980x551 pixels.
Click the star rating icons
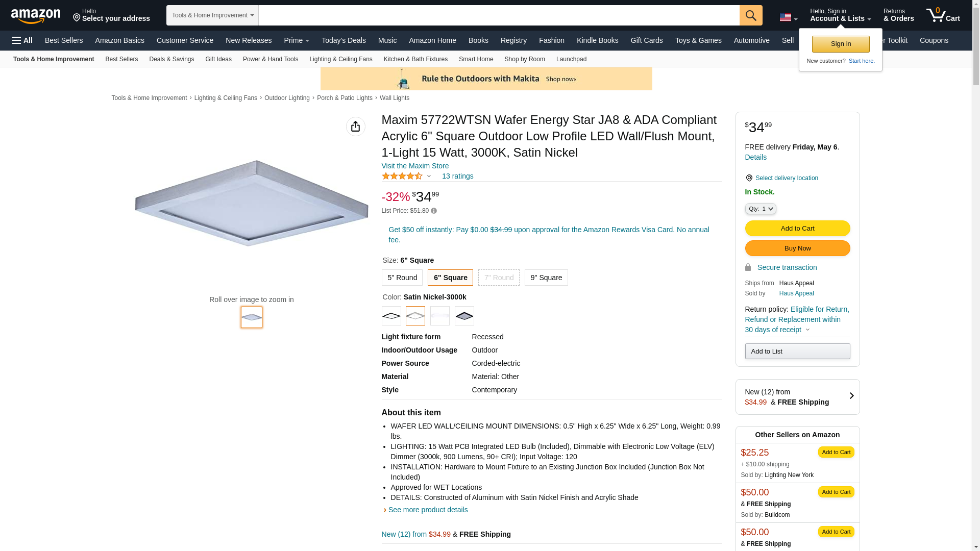click(402, 176)
